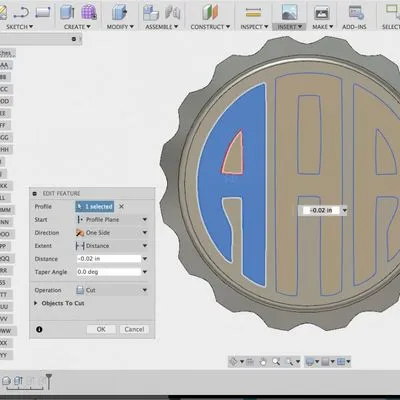Open the ADD-INS menu
The width and height of the screenshot is (400, 400).
[354, 27]
